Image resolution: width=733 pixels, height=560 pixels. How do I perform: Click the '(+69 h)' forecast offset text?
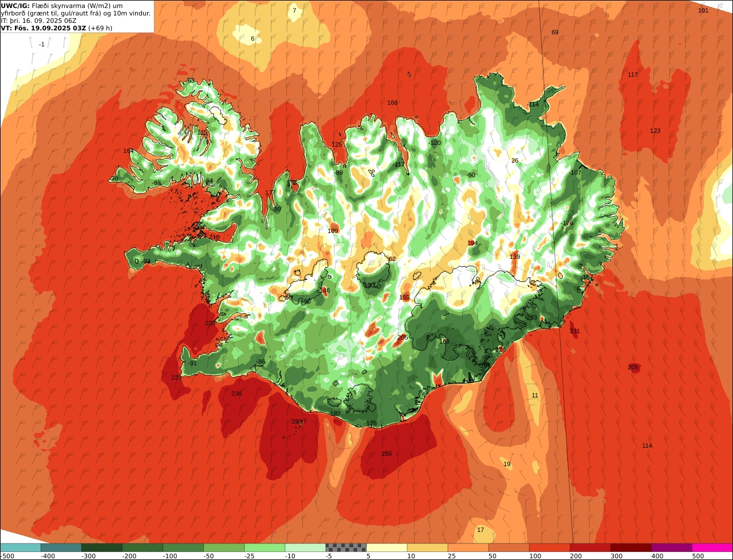(x=100, y=28)
